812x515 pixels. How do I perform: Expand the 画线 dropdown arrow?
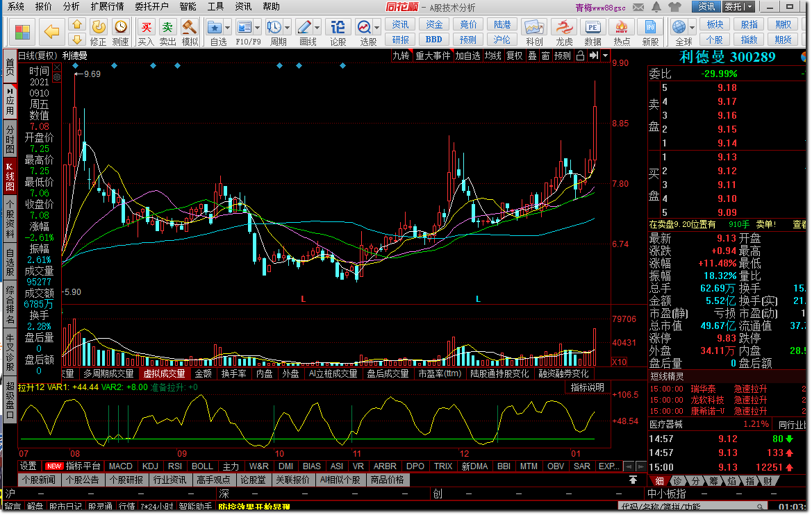pyautogui.click(x=317, y=28)
